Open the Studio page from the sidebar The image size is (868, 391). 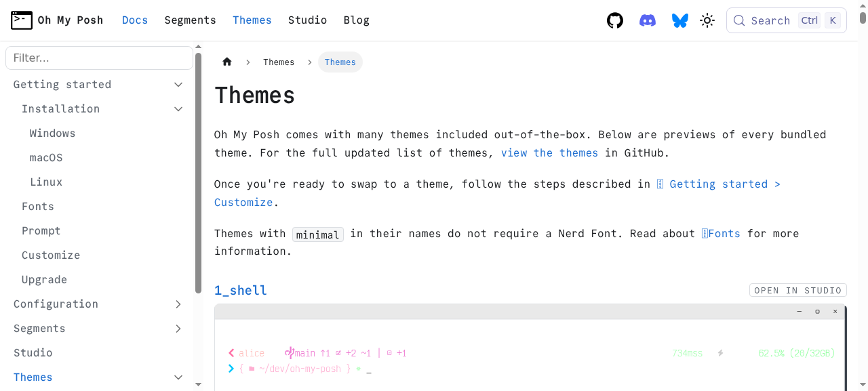click(x=33, y=353)
